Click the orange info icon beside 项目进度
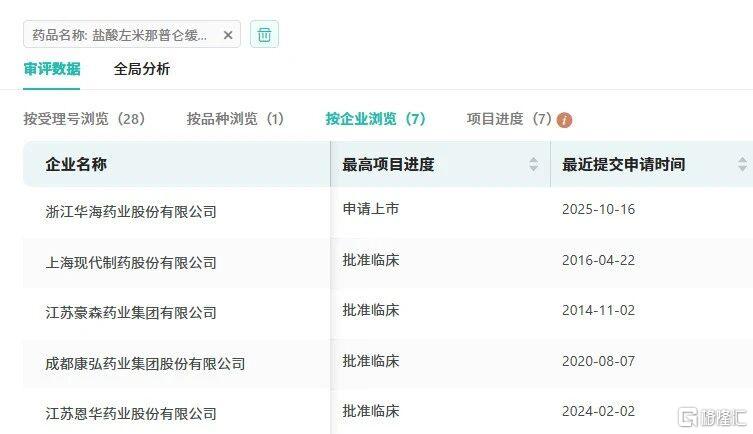Image resolution: width=753 pixels, height=434 pixels. 565,120
